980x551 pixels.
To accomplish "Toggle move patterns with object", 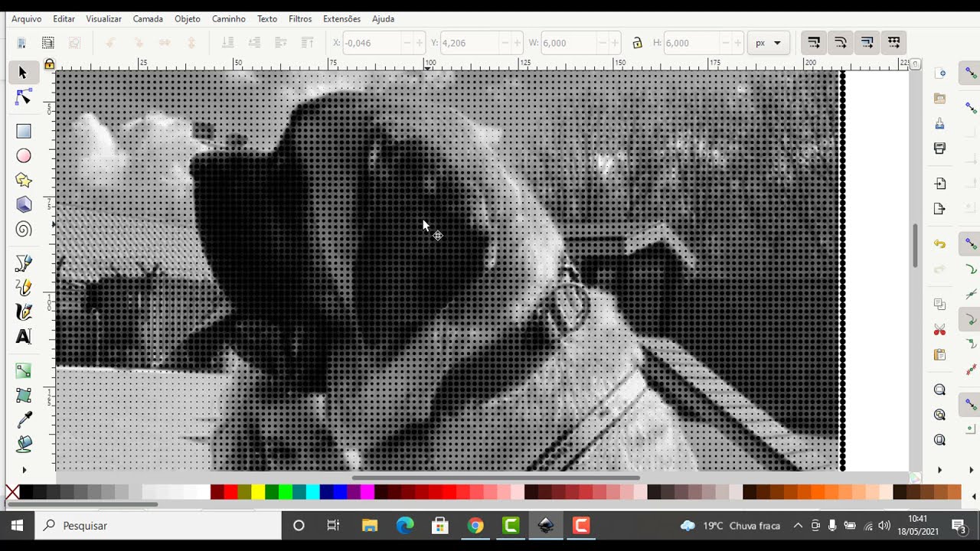I will [x=894, y=43].
